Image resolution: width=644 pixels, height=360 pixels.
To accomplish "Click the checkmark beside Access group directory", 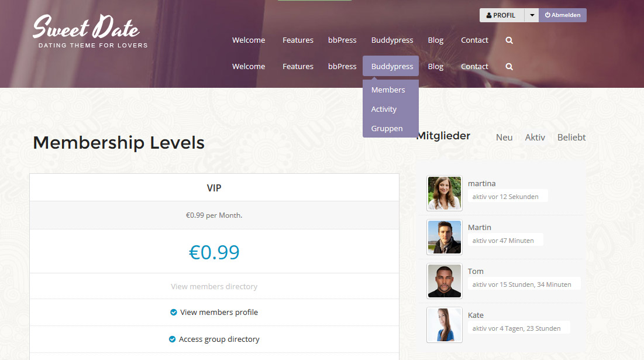I will pos(172,339).
